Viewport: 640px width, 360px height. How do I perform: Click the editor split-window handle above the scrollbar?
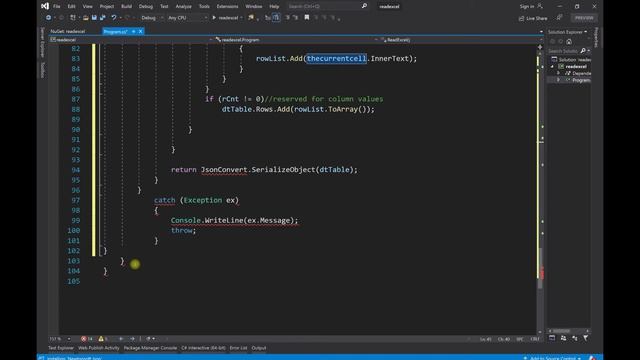tap(540, 47)
